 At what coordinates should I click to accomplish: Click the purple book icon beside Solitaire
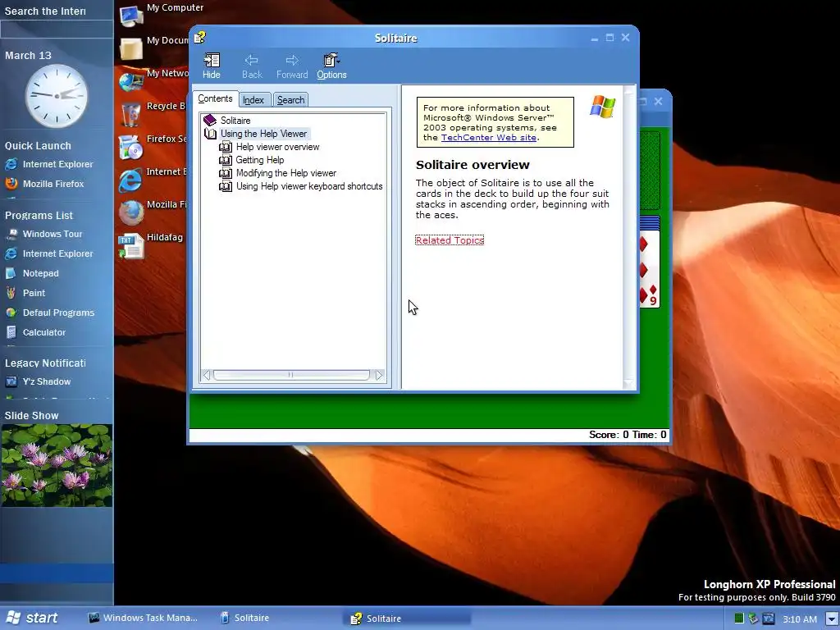pos(210,121)
